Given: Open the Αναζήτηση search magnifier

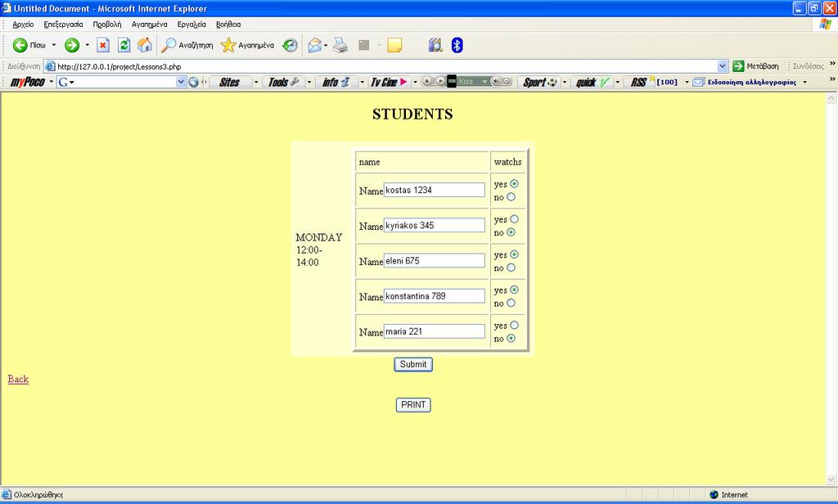Looking at the screenshot, I should 187,46.
